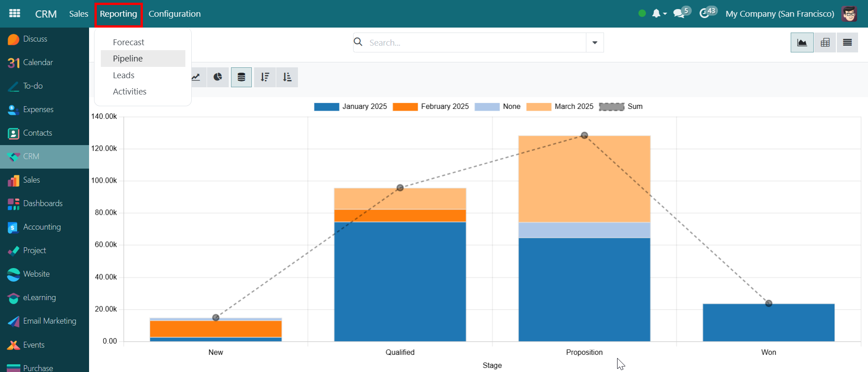The width and height of the screenshot is (868, 372).
Task: Switch to the list view
Action: 847,42
